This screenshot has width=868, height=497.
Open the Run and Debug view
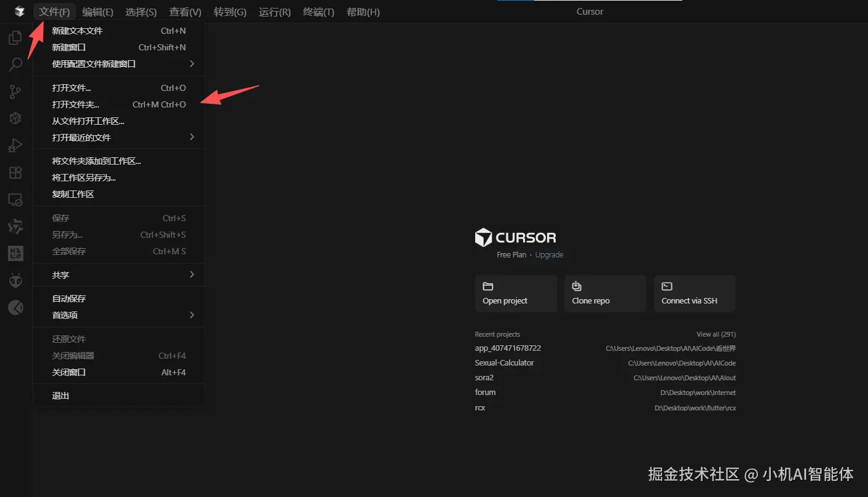(15, 146)
